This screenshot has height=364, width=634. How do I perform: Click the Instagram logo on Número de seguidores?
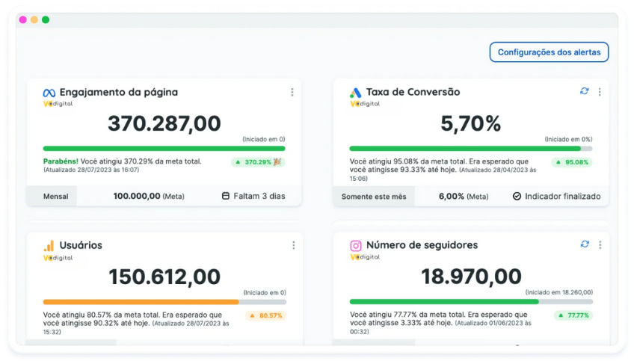(355, 245)
